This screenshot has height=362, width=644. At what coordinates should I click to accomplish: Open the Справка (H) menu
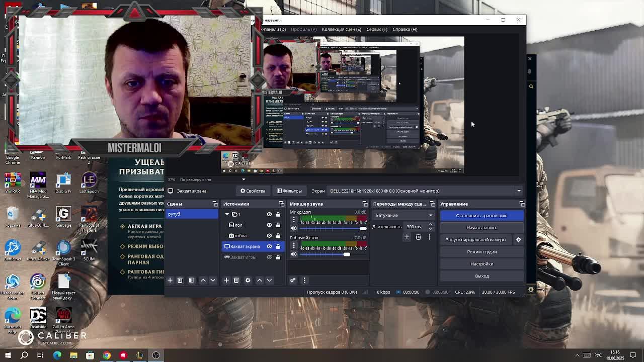point(405,29)
